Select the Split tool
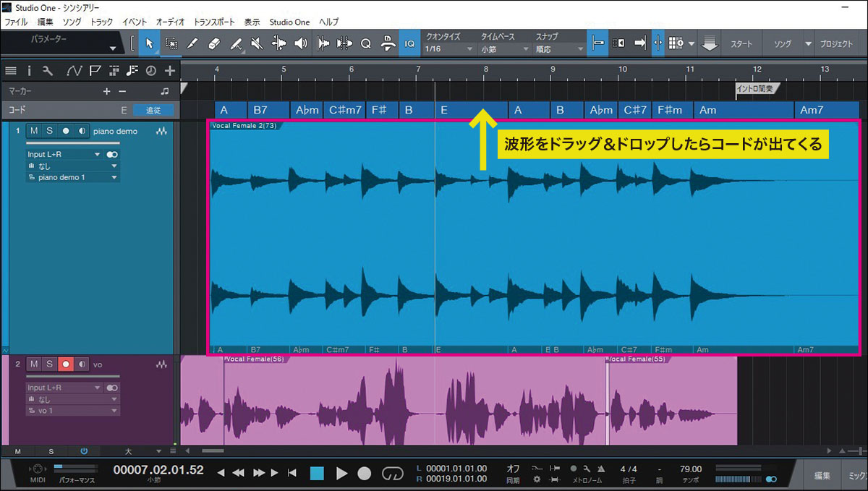Screen dimensions: 868x491 (x=192, y=43)
